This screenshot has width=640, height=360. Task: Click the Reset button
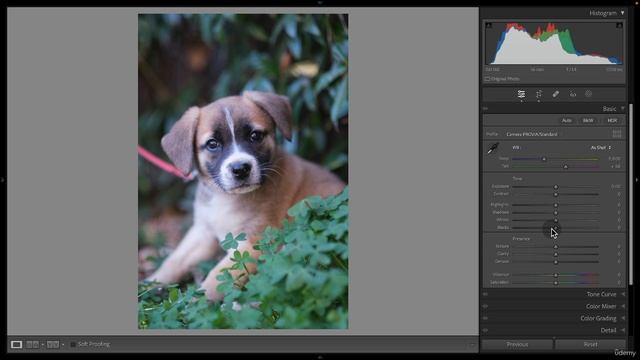coord(590,344)
